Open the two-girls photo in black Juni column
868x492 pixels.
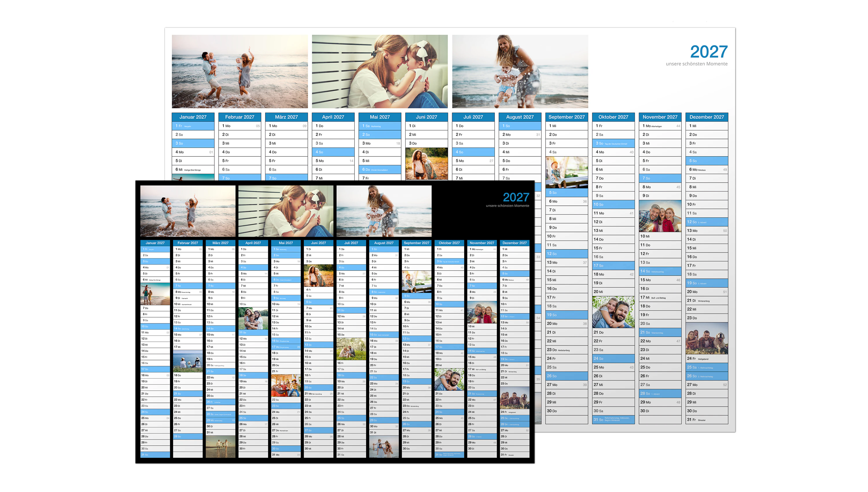(318, 276)
